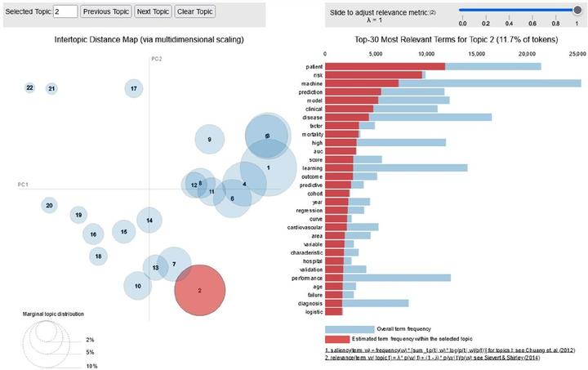Select topic bubble 17
This screenshot has width=588, height=370.
click(134, 88)
